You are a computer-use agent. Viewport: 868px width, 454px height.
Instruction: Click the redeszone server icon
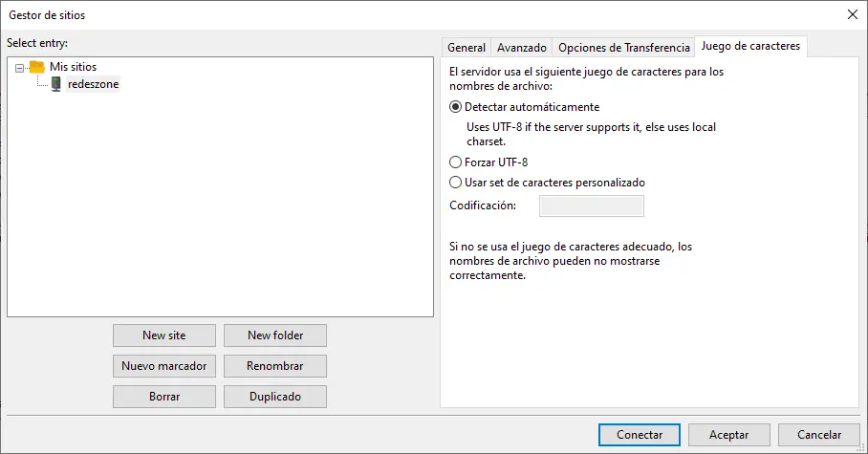[56, 84]
